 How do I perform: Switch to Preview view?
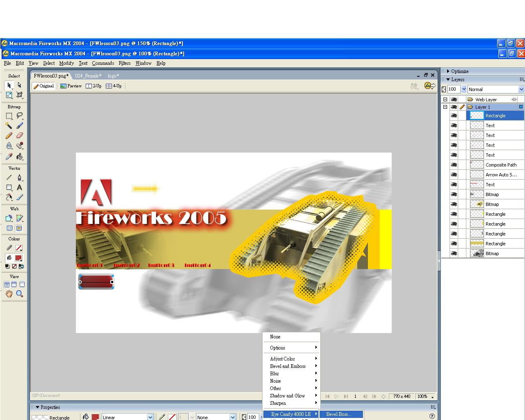pyautogui.click(x=71, y=86)
